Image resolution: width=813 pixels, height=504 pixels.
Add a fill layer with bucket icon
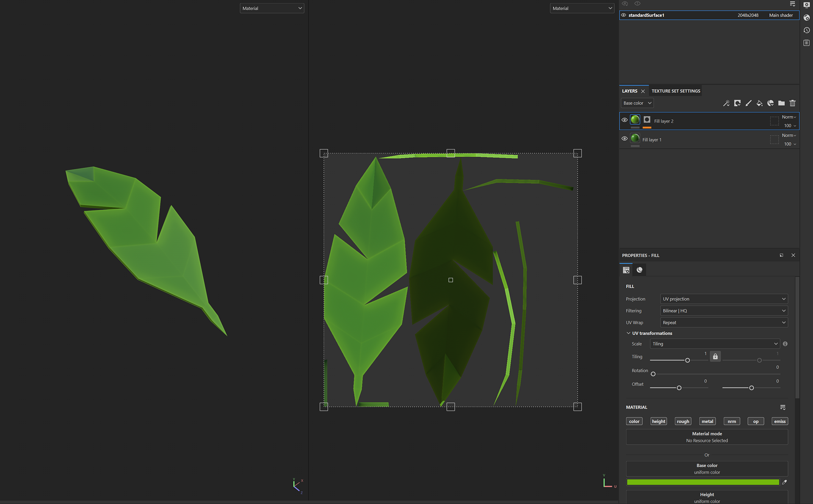coord(759,103)
